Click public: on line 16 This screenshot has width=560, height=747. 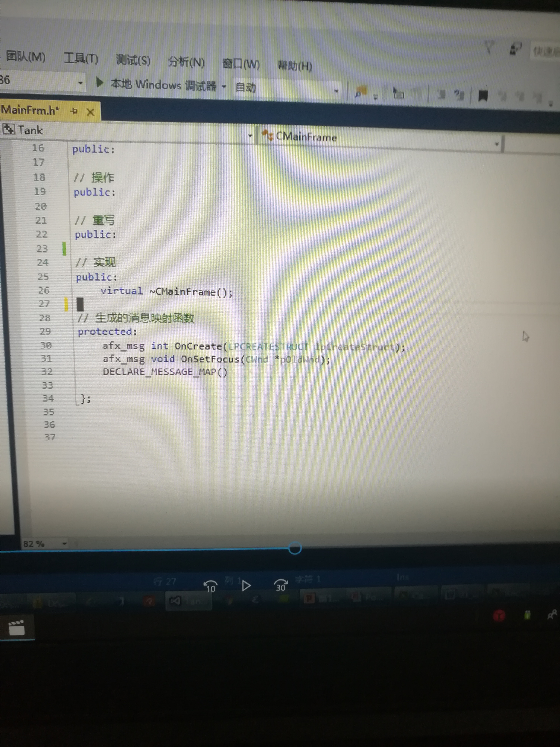[x=94, y=149]
